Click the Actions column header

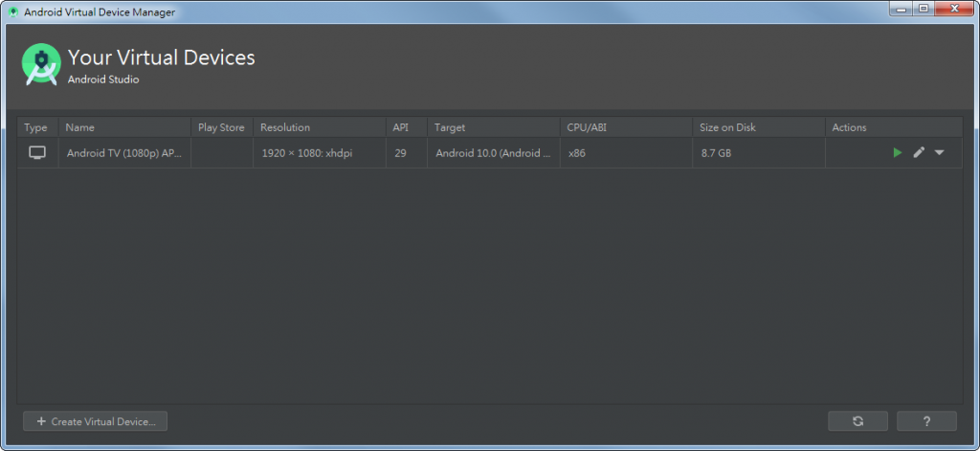(x=894, y=127)
